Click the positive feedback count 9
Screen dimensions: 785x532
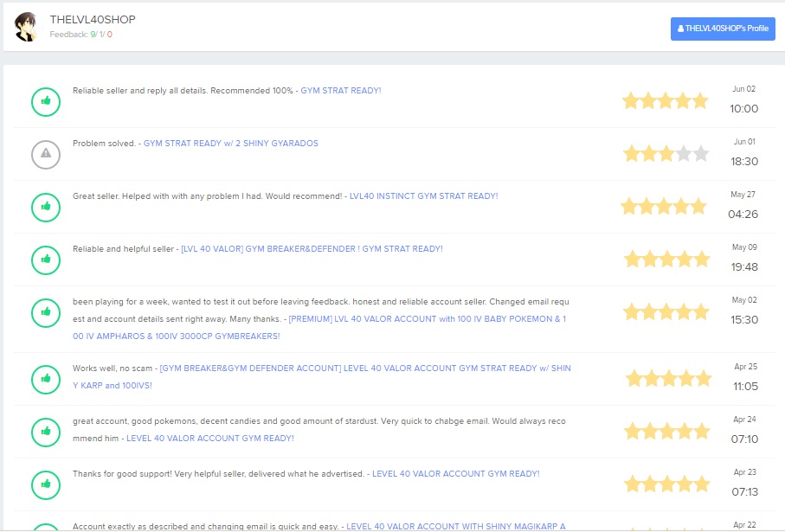[93, 35]
